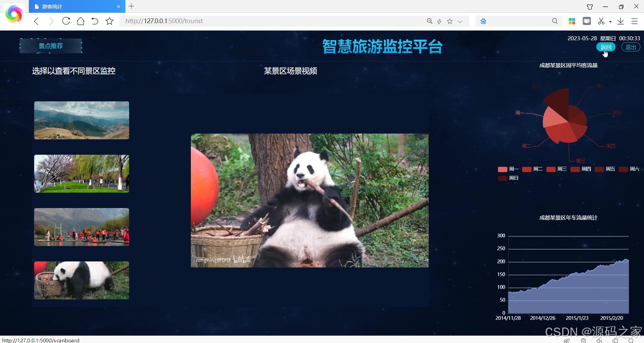Select the cherry blossom park thumbnail
This screenshot has width=644, height=343.
click(82, 174)
